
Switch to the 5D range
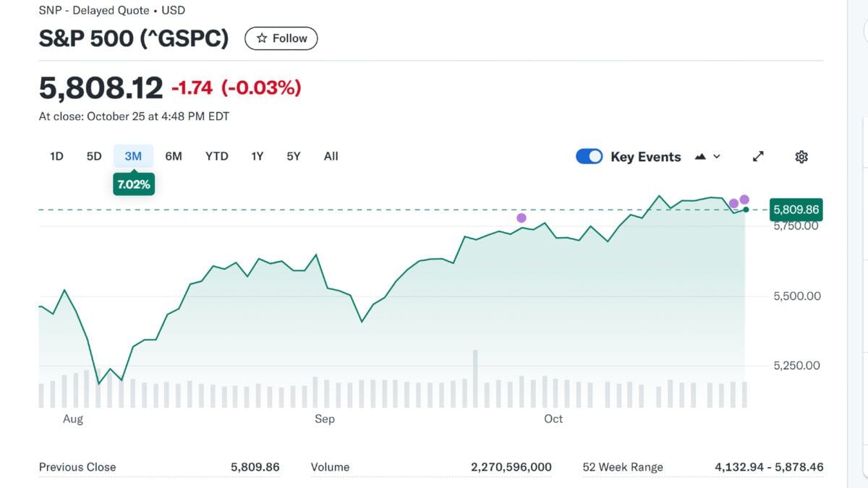click(94, 156)
